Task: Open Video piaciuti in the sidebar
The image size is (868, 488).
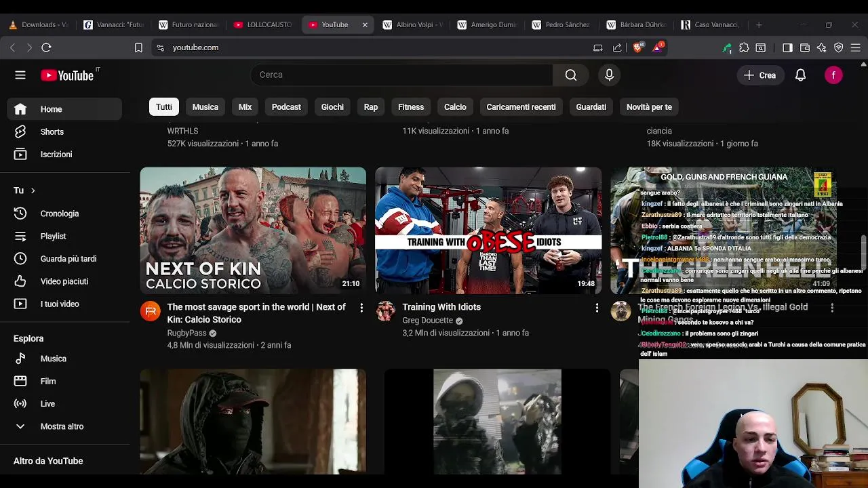Action: click(64, 281)
